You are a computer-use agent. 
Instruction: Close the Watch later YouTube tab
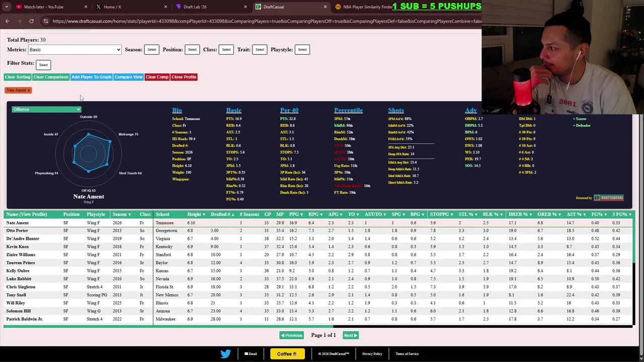(x=86, y=7)
